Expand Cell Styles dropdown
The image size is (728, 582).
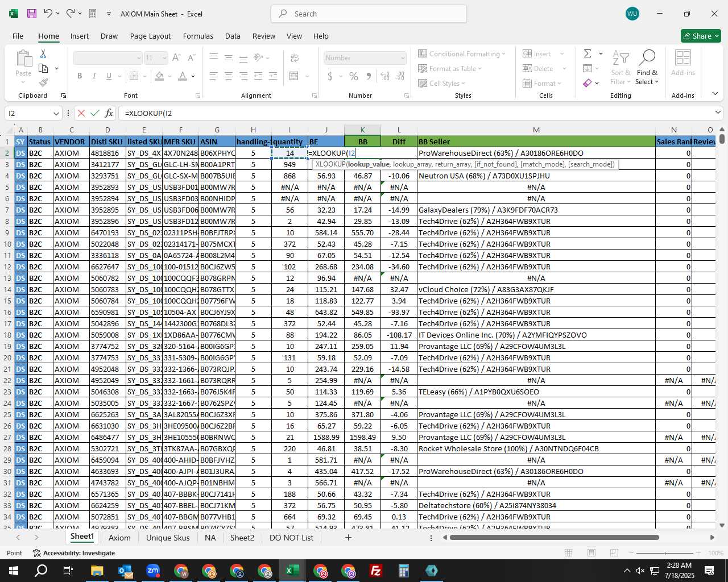coord(441,83)
